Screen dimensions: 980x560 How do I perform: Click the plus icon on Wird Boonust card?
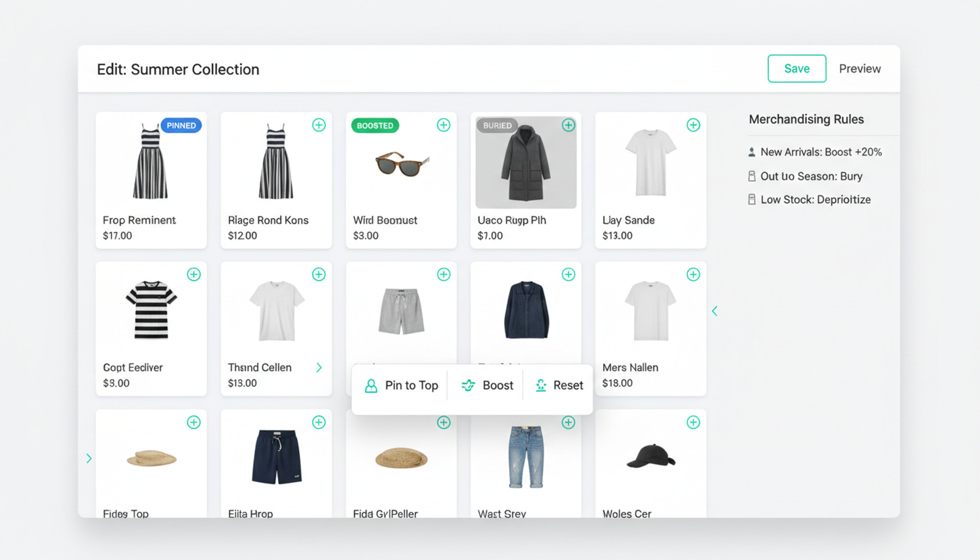coord(444,125)
